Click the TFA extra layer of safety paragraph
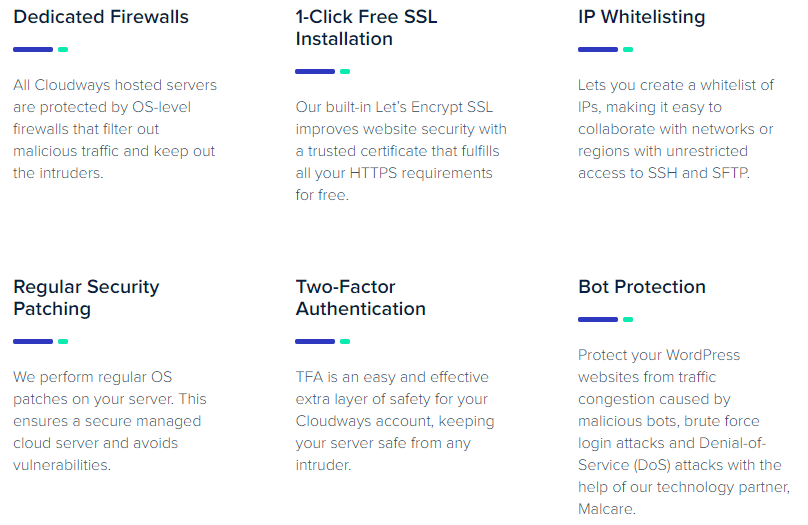Screen dimensions: 808x525 tap(394, 421)
